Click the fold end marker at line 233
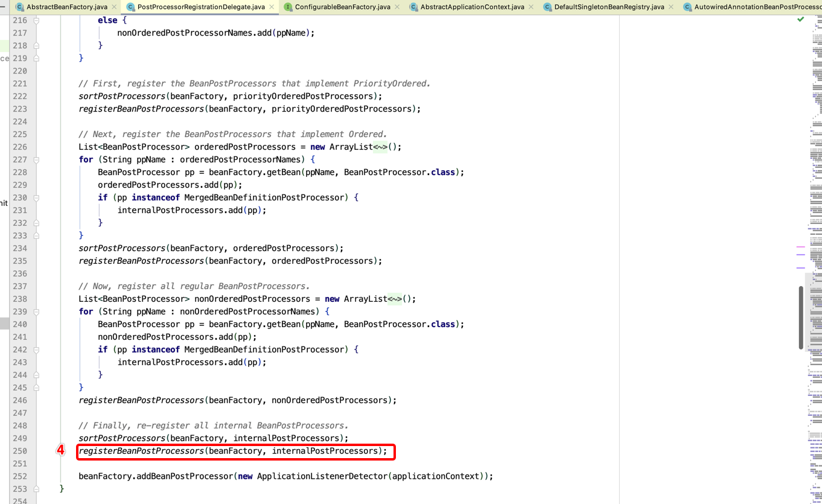Image resolution: width=822 pixels, height=504 pixels. [x=36, y=235]
